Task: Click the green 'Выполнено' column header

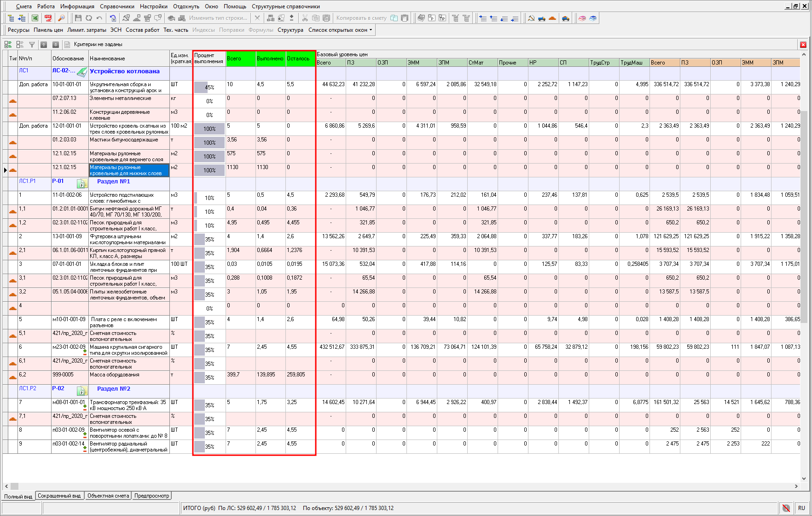Action: coord(270,59)
